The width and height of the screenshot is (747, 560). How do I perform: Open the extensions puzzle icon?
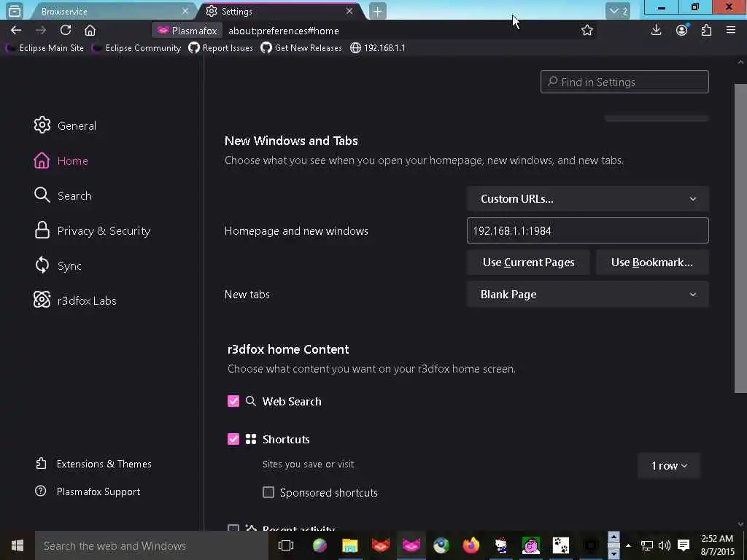(x=706, y=31)
